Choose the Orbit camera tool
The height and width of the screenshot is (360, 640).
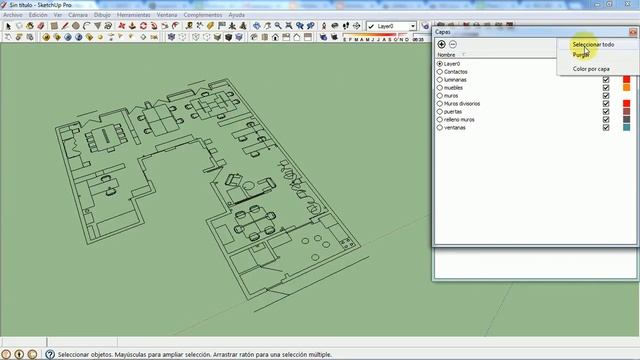256,26
